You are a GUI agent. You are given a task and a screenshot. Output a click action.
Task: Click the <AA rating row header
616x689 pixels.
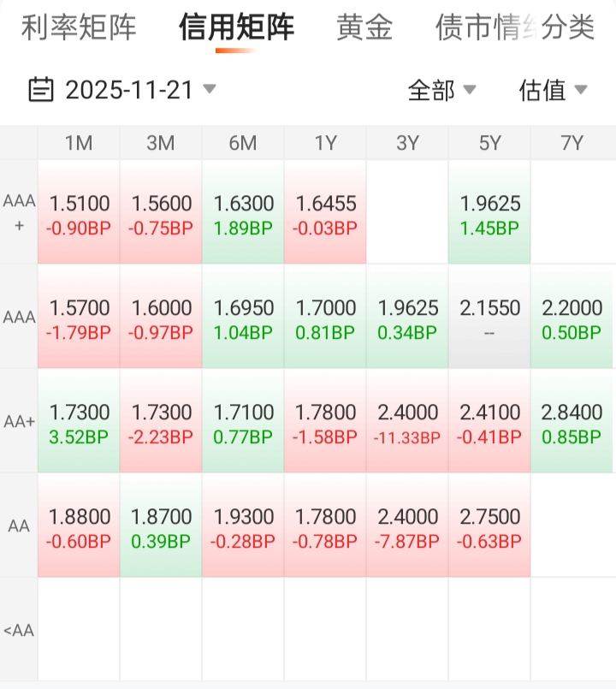pos(19,631)
